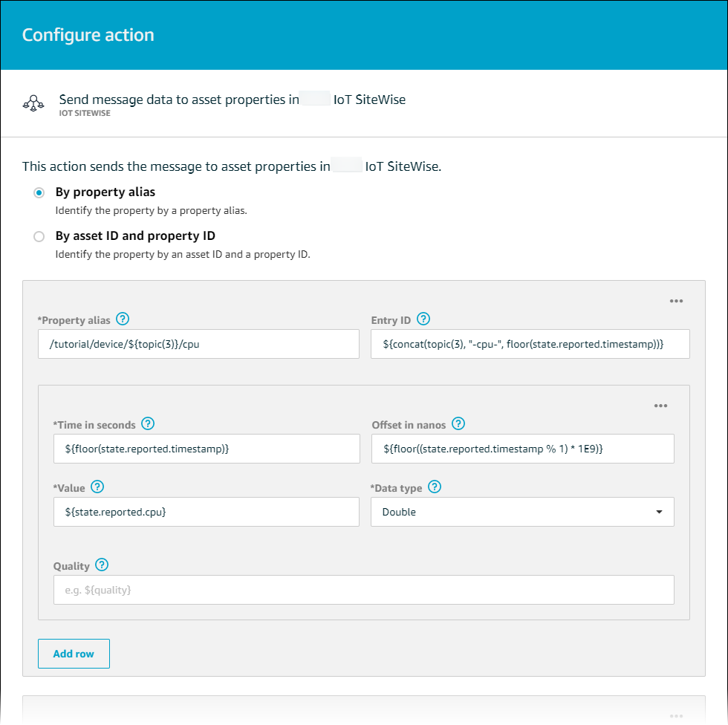Open help for Time in seconds
This screenshot has width=728, height=725.
tap(148, 424)
